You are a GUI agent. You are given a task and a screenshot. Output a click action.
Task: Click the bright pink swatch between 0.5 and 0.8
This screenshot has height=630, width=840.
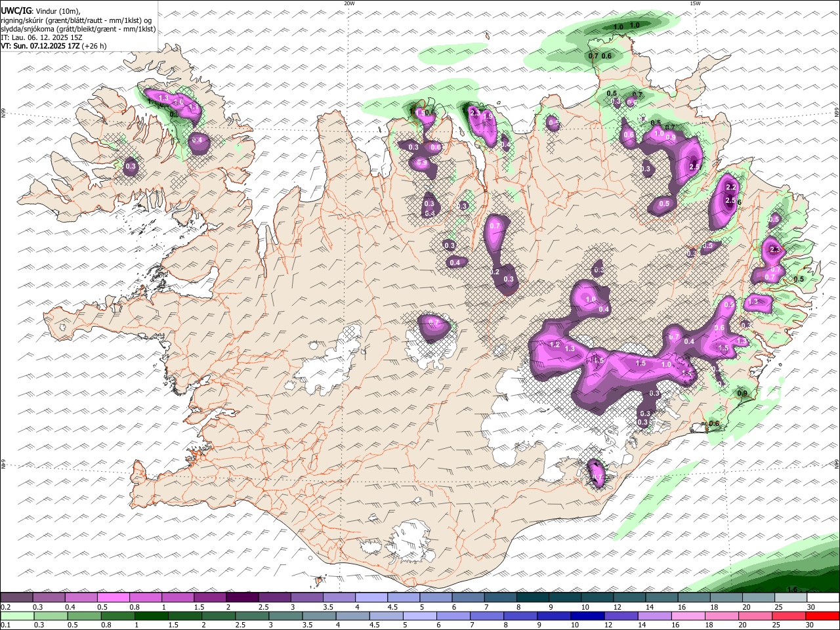pyautogui.click(x=113, y=598)
